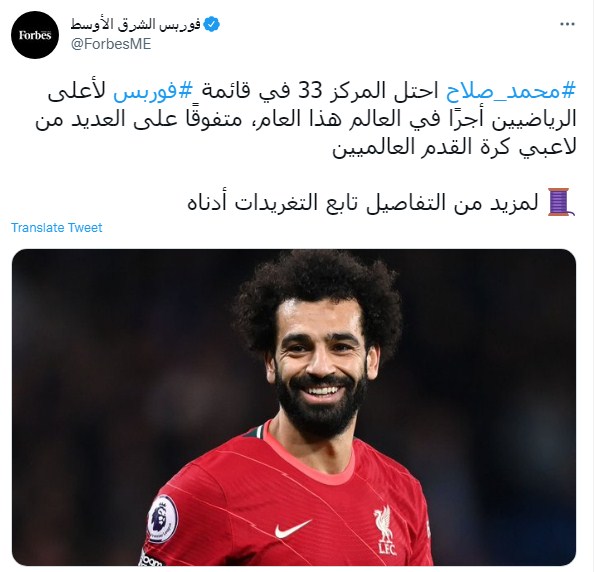Image resolution: width=598 pixels, height=572 pixels.
Task: Open the #محمد_صلاح hashtag
Action: pos(510,92)
